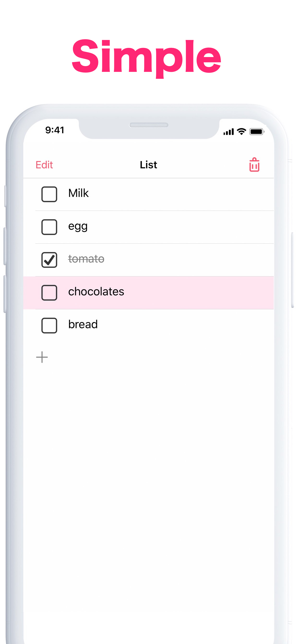Select the bread list item text
Viewport: 298px width, 644px height.
pyautogui.click(x=83, y=324)
